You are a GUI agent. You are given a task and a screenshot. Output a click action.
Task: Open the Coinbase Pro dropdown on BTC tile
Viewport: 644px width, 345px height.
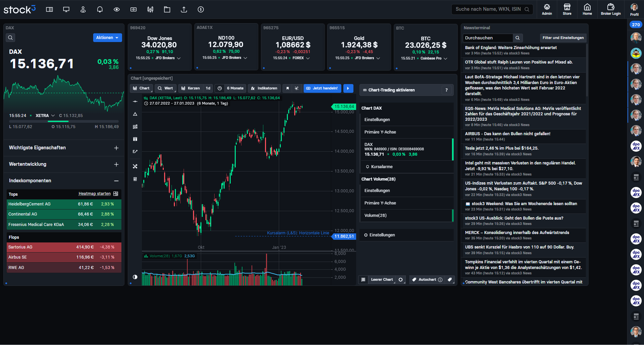pos(434,59)
